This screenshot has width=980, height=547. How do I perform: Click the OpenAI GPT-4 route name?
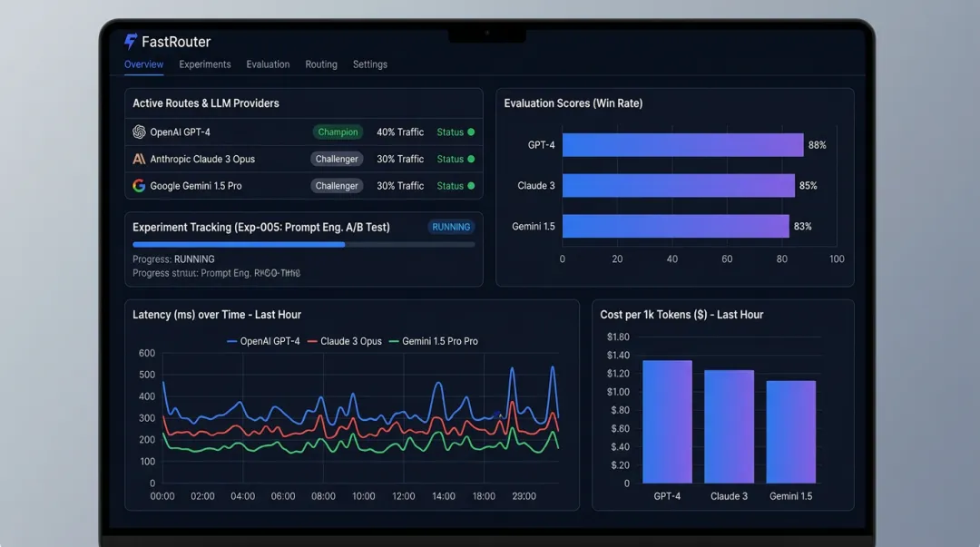tap(180, 132)
